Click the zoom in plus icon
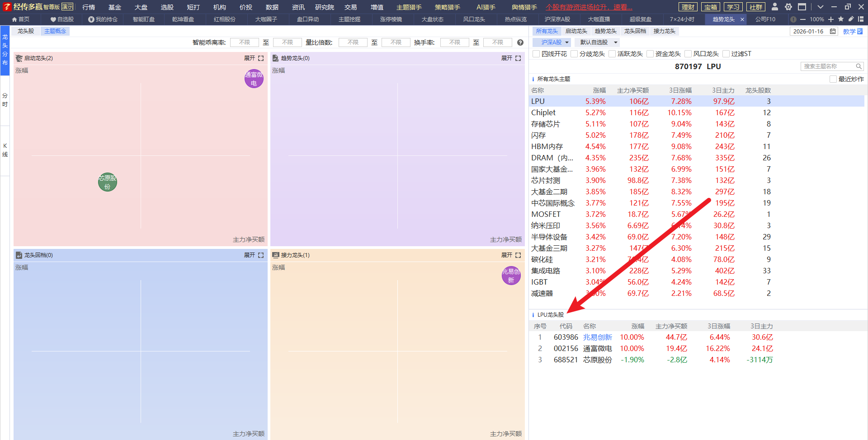This screenshot has width=868, height=440. coord(831,19)
